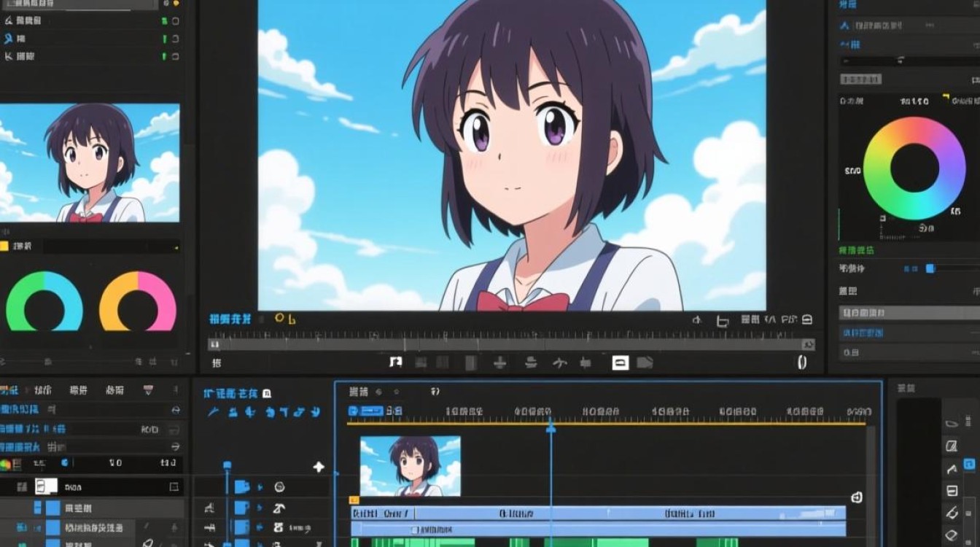980x547 pixels.
Task: Select the first blue tool above the track headers
Action: (213, 412)
